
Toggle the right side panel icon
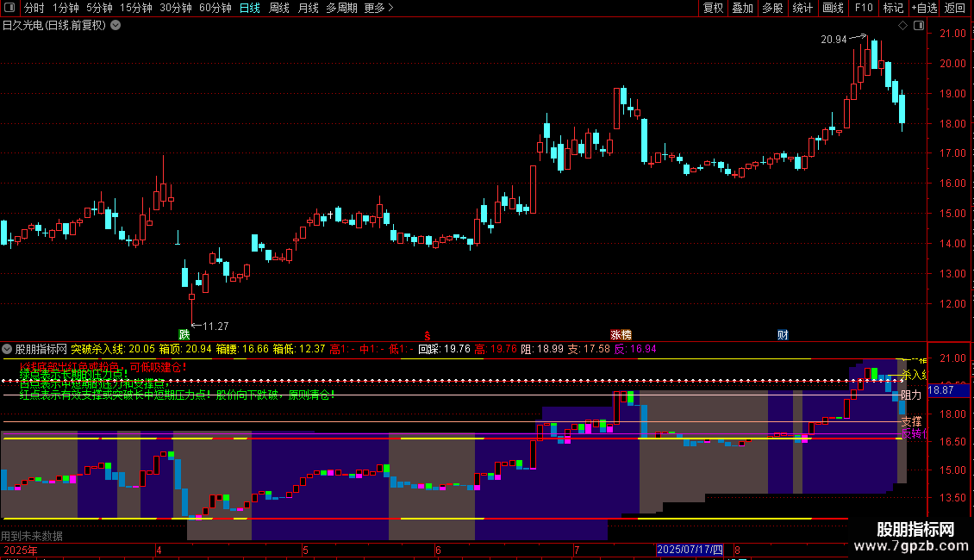pyautogui.click(x=919, y=26)
